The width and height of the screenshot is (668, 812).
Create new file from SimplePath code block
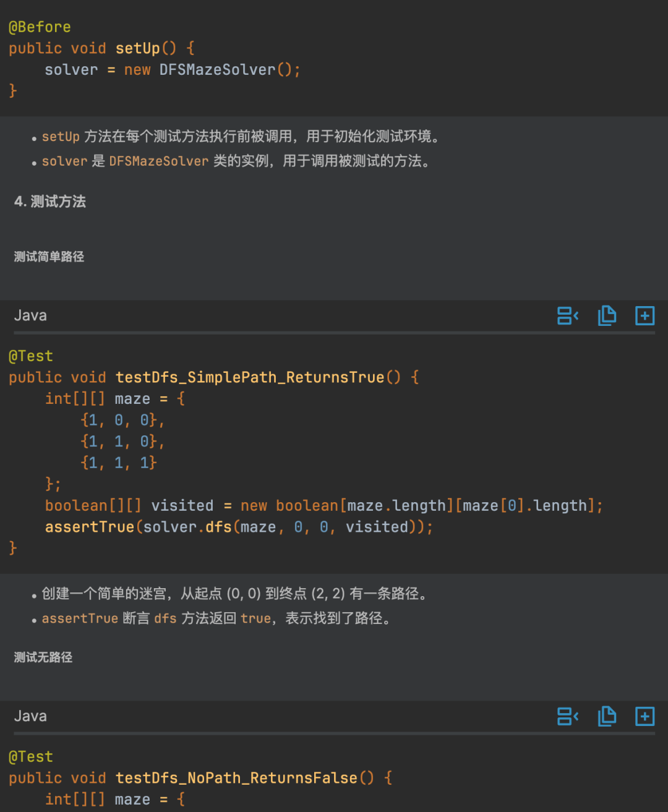pyautogui.click(x=644, y=316)
